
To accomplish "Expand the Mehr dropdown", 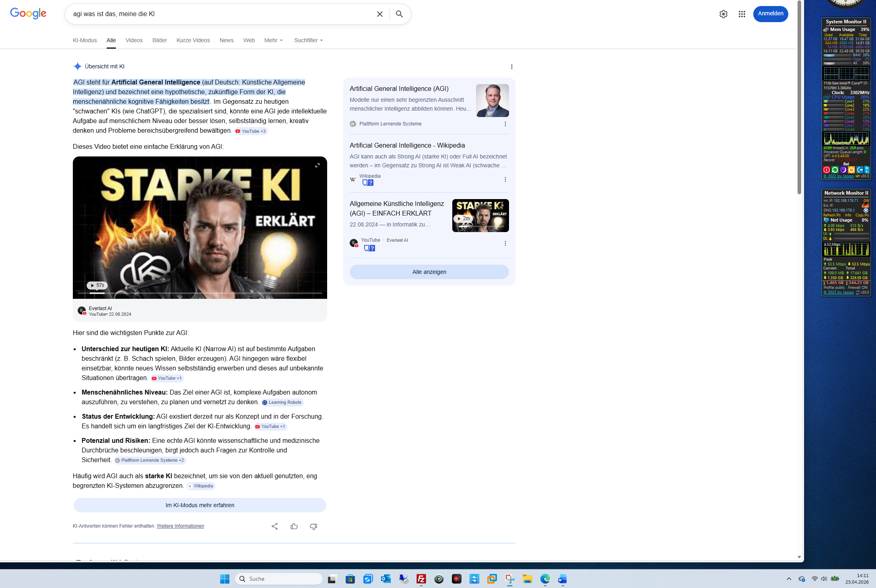I will click(x=274, y=40).
